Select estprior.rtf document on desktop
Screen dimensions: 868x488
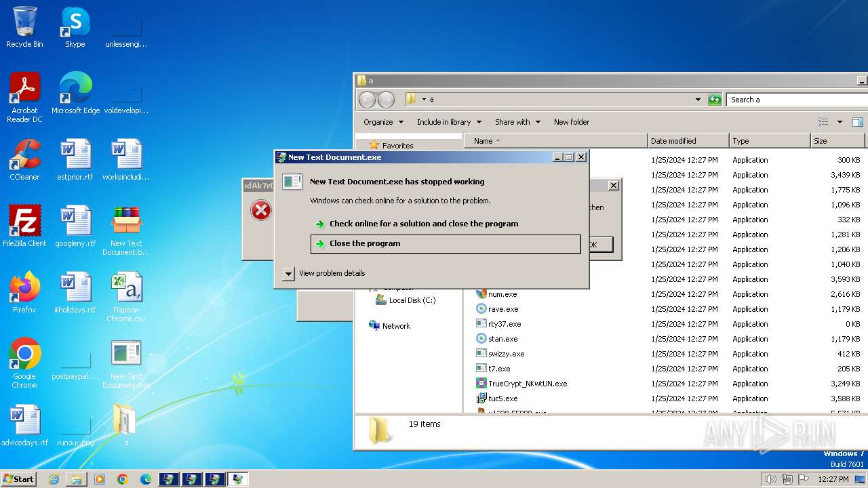pos(75,160)
